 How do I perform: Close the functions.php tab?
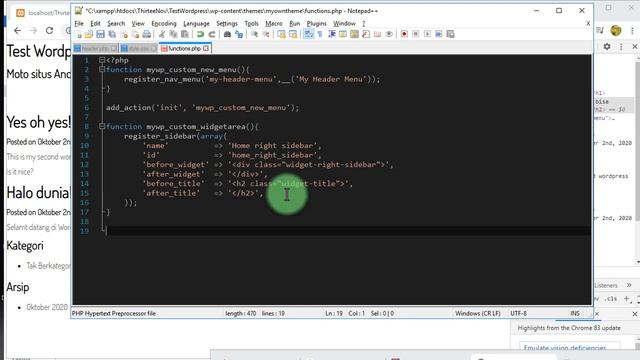coord(206,49)
